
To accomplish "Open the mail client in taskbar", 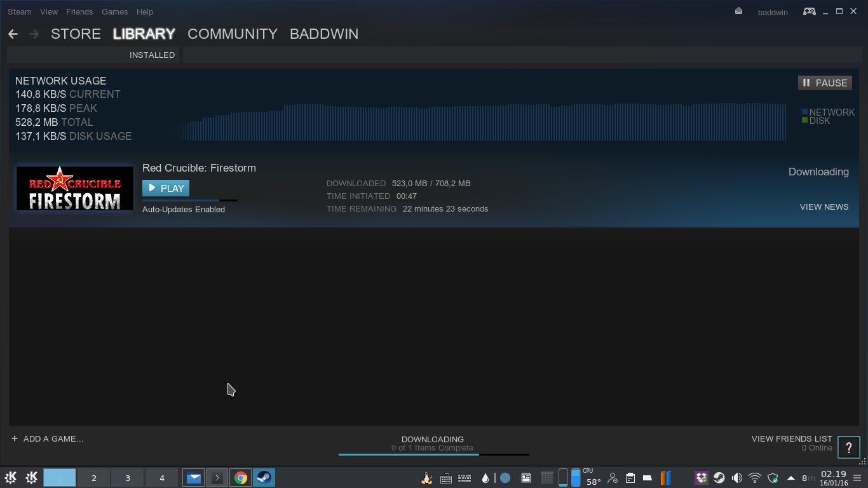I will coord(194,478).
